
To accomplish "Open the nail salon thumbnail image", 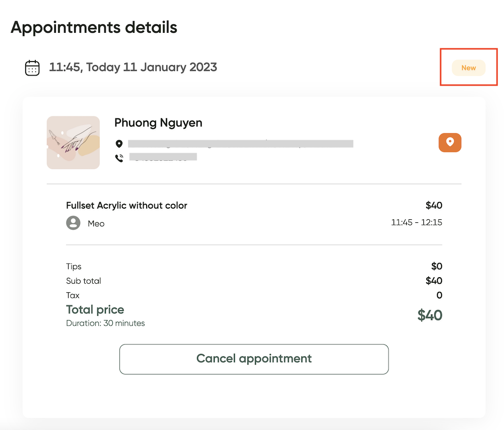I will coord(73,142).
